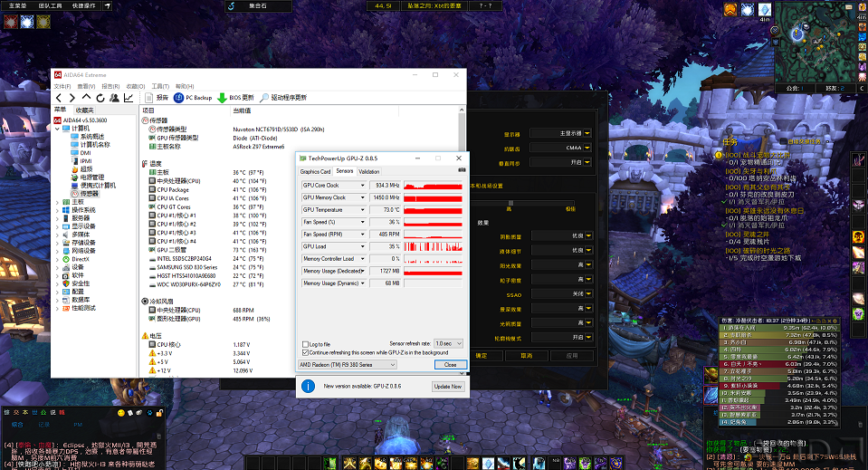Select 电源管理 in AIDA64 tree

(88, 177)
